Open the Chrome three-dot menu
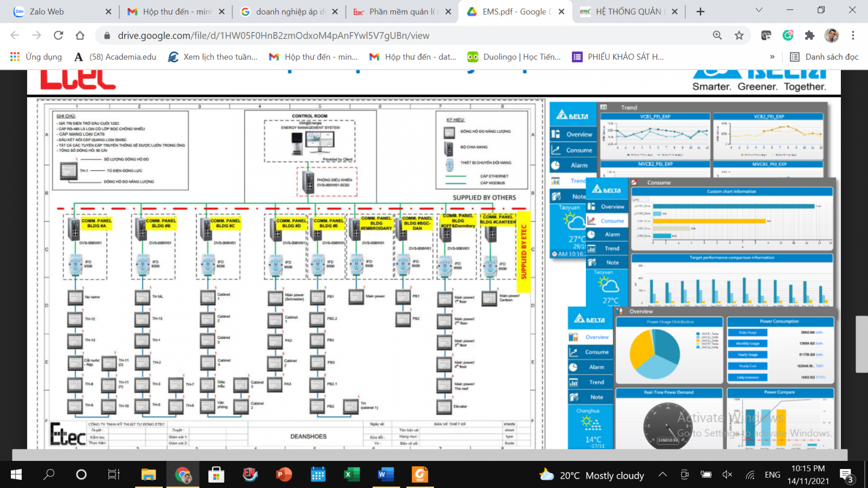The width and height of the screenshot is (868, 488). tap(853, 35)
